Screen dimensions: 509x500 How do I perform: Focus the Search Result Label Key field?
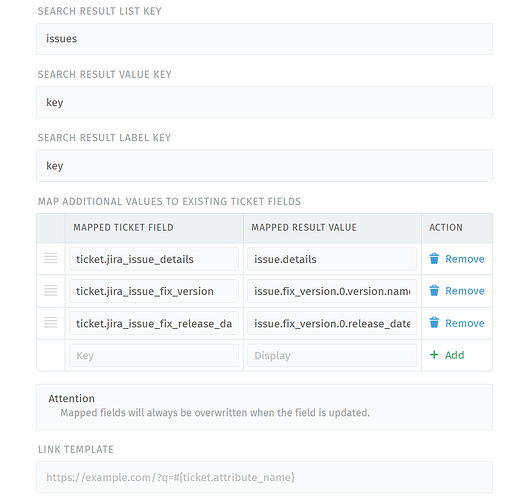click(264, 166)
